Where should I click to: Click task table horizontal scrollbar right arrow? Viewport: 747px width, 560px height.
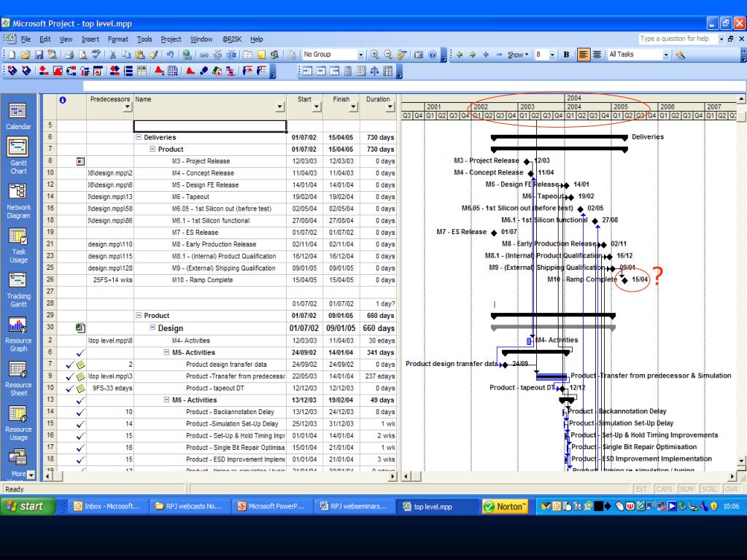point(392,476)
